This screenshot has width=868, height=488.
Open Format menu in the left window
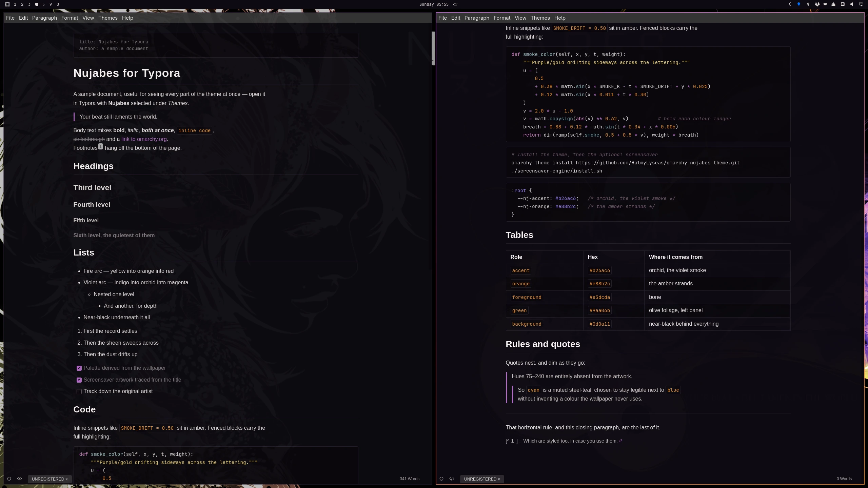(x=70, y=18)
